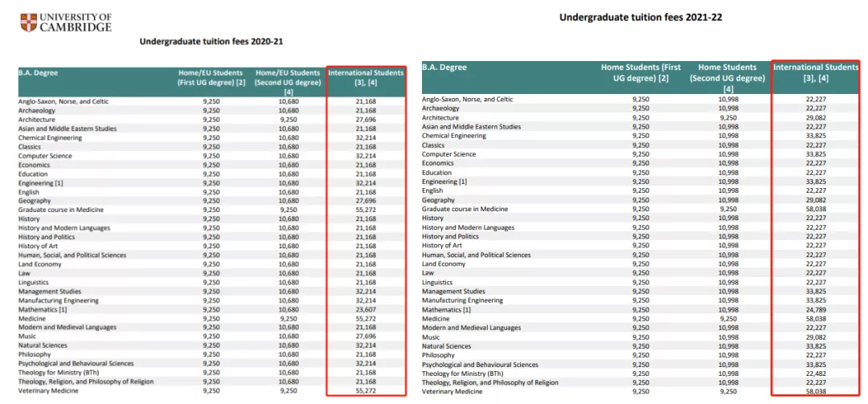Click 'Home/EU Students (Second UG degree)' column header
The height and width of the screenshot is (404, 868).
(x=287, y=78)
